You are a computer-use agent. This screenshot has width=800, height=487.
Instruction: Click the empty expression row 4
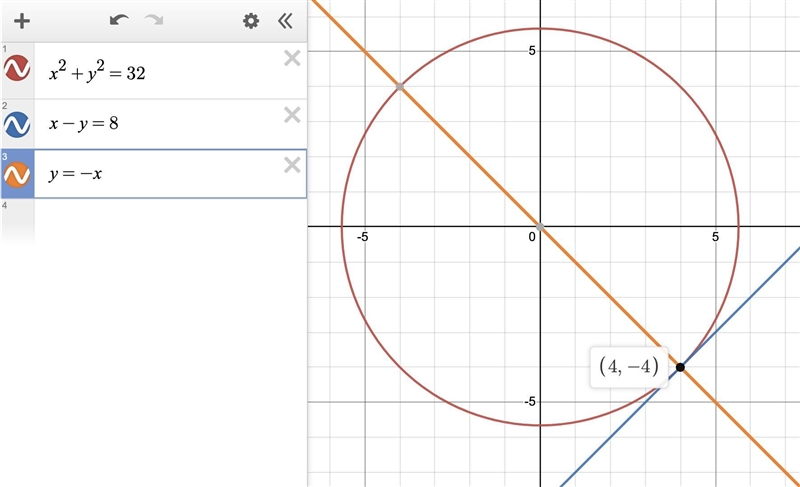pyautogui.click(x=154, y=220)
